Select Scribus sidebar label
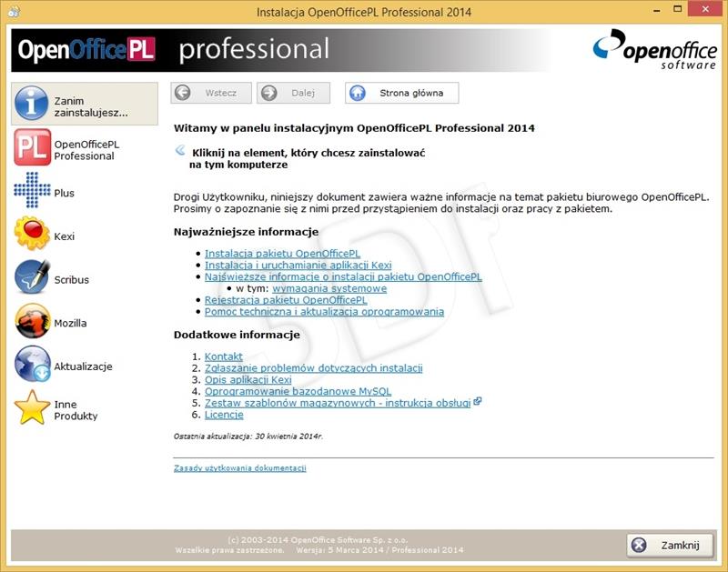 pyautogui.click(x=72, y=280)
